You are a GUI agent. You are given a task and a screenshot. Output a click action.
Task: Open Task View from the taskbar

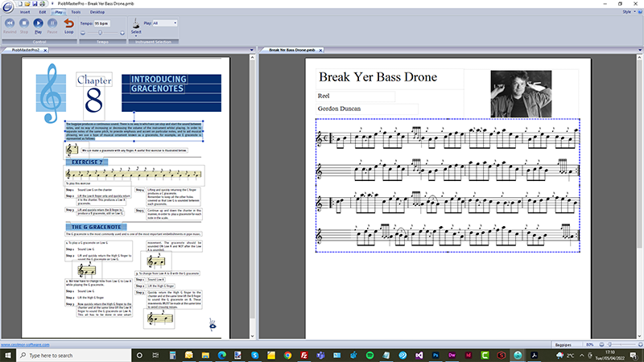coord(155,356)
